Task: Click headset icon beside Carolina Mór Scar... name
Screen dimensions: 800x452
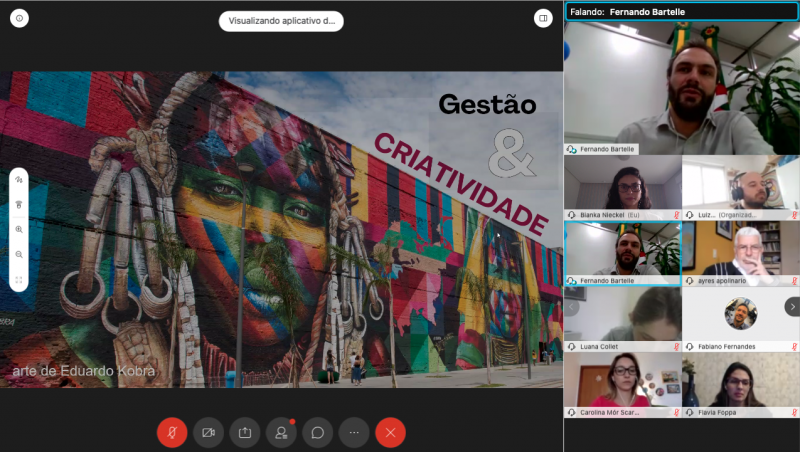Action: 572,413
